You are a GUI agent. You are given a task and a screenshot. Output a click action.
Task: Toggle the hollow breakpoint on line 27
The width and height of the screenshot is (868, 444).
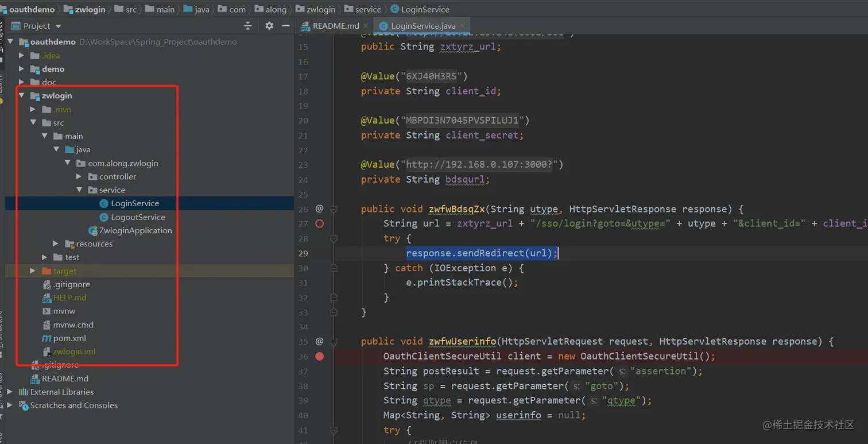(320, 223)
